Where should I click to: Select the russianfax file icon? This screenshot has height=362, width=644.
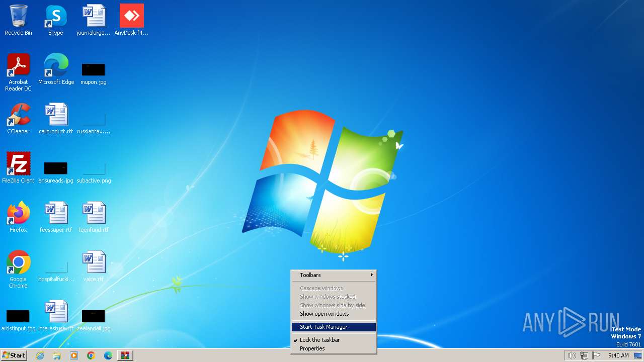click(x=94, y=122)
